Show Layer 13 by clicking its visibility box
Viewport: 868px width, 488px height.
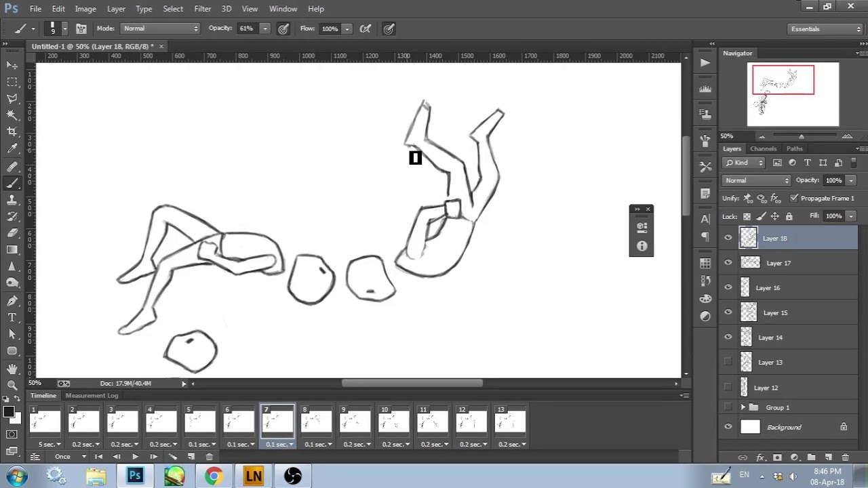[x=728, y=363]
